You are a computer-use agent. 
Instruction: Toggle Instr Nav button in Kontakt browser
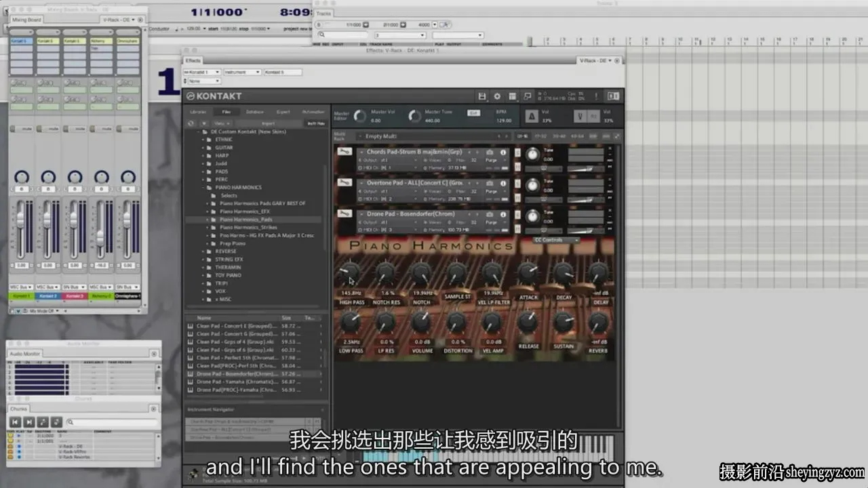point(316,123)
